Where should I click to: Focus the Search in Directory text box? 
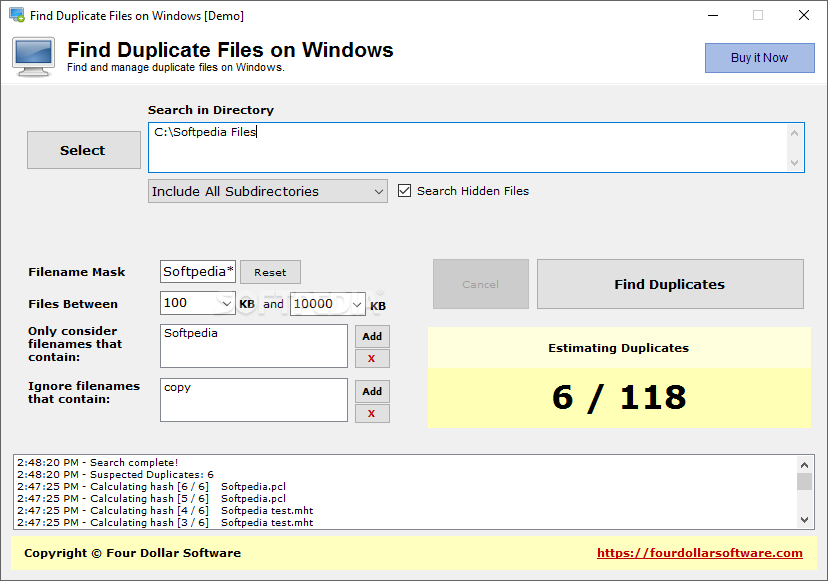point(468,147)
